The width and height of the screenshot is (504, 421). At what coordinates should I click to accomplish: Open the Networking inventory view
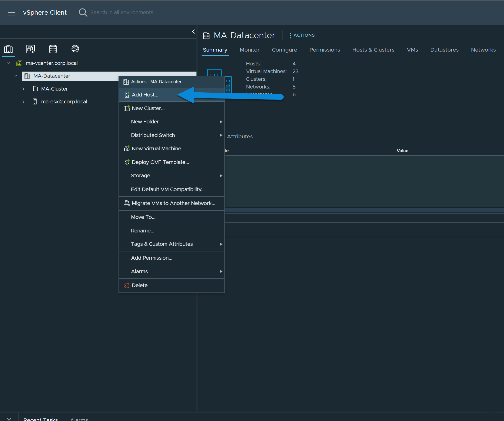tap(75, 49)
